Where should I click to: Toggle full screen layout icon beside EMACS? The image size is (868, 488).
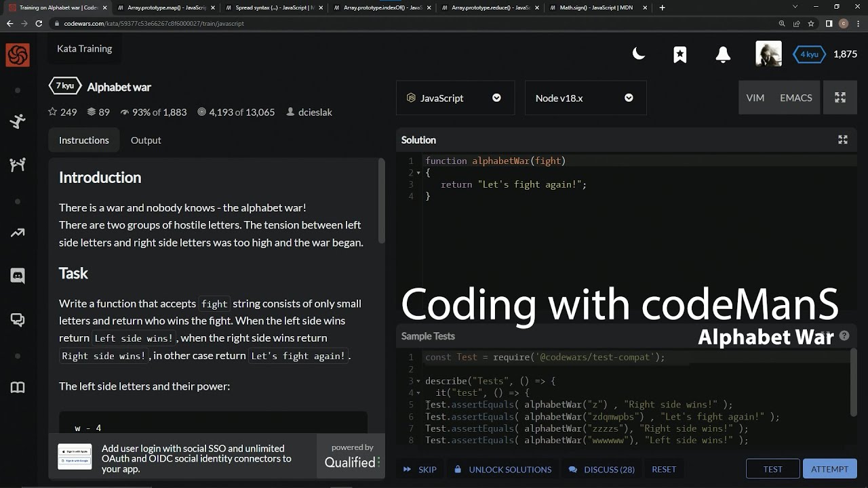tap(840, 98)
